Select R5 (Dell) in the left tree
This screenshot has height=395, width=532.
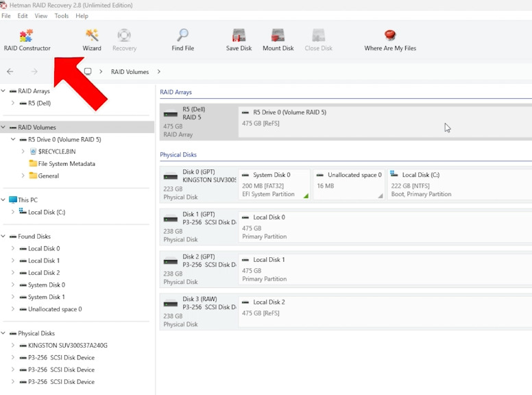coord(39,103)
